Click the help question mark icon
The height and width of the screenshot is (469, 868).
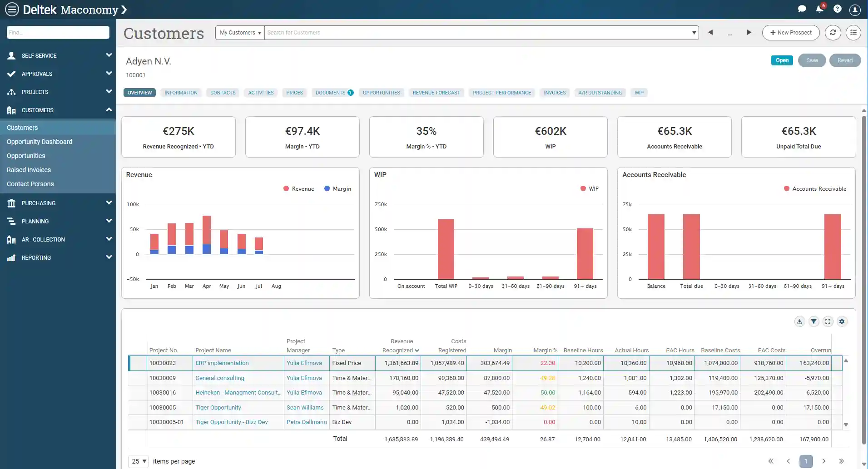tap(837, 9)
